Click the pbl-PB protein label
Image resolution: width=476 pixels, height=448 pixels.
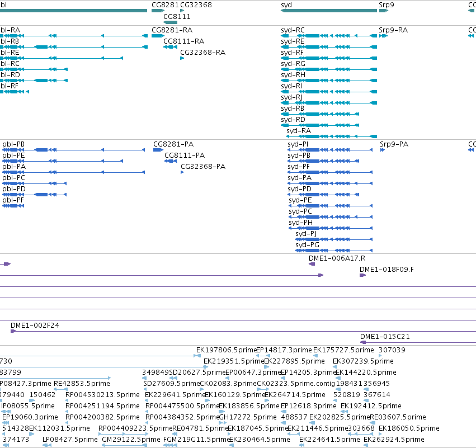click(x=13, y=144)
